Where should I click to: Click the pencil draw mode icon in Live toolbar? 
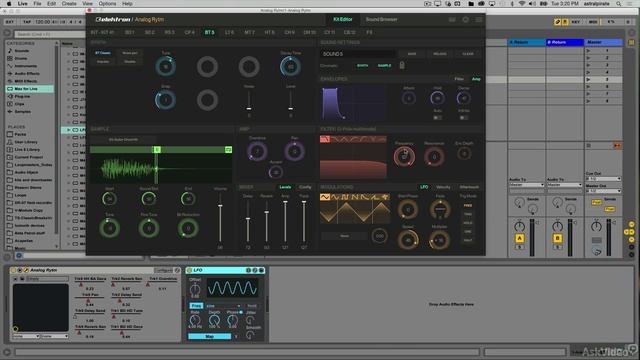(x=558, y=22)
